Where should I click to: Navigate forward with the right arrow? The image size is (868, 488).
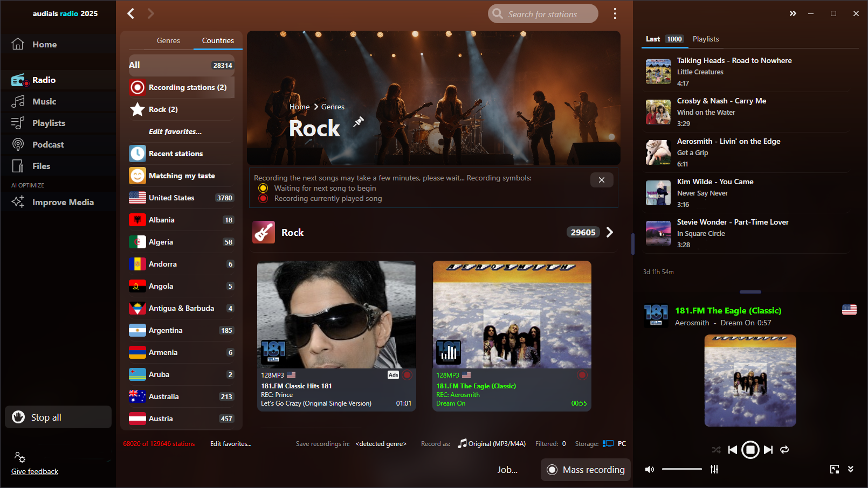[x=151, y=13]
